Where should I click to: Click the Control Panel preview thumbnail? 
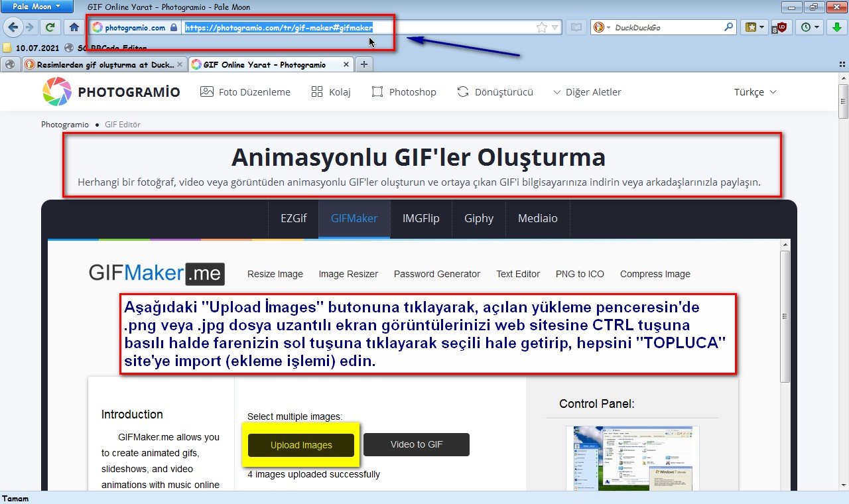[632, 458]
